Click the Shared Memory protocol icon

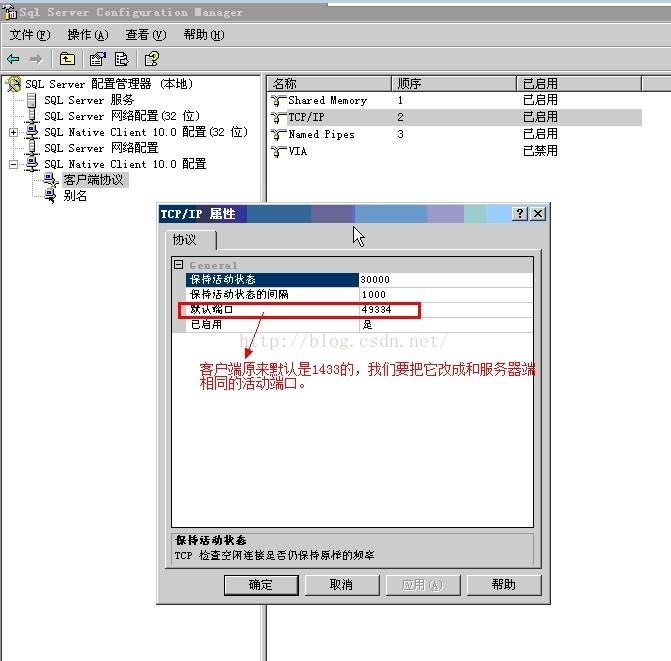point(279,101)
